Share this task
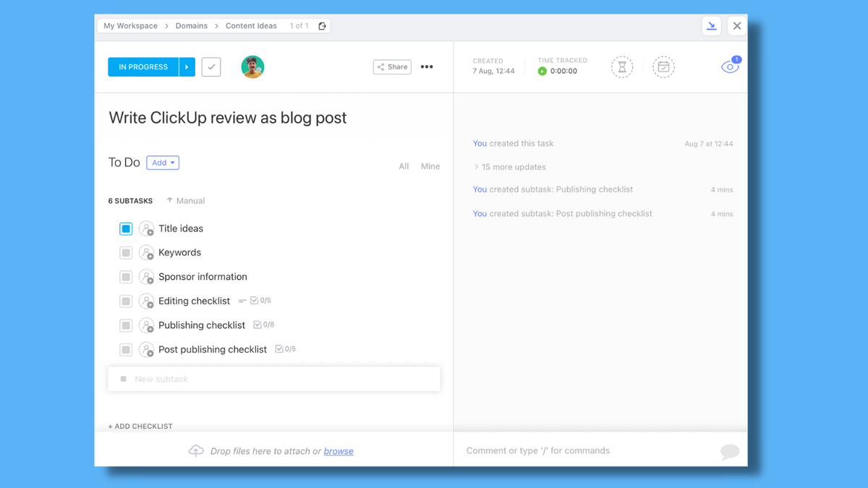 pos(392,67)
